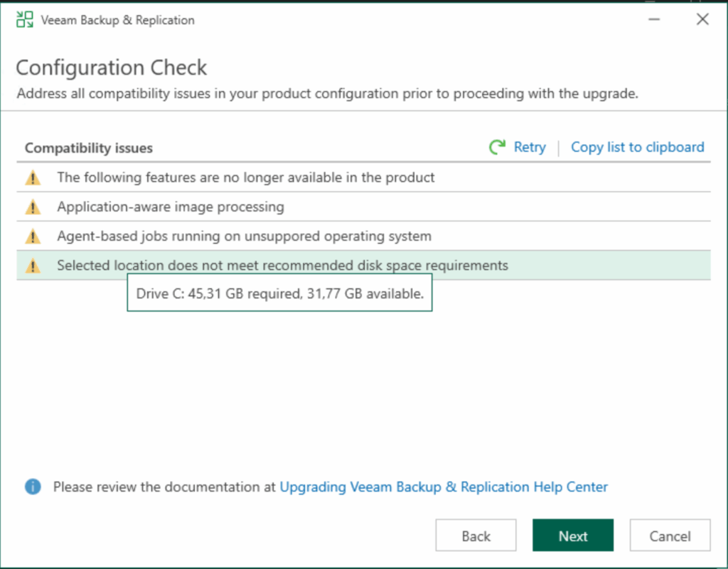Viewport: 728px width, 569px height.
Task: Click the blue info icon near documentation
Action: pos(33,487)
